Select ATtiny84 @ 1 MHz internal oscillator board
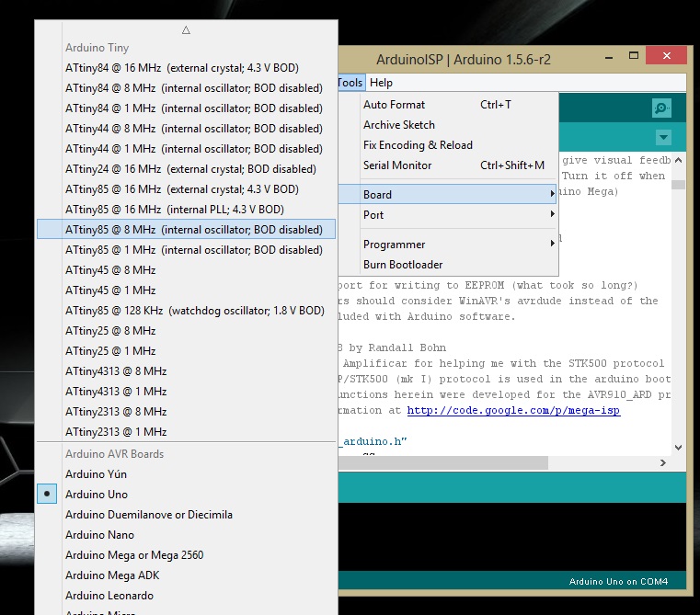Viewport: 700px width, 615px height. pos(186,108)
